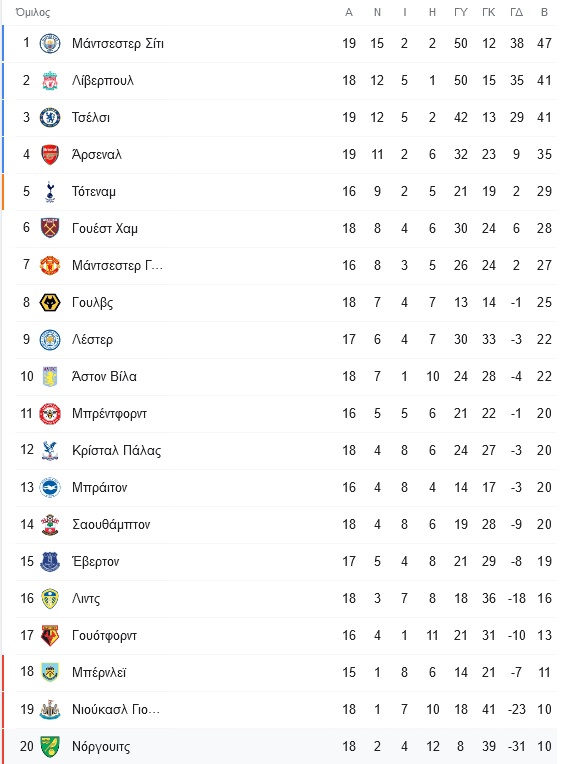Viewport: 570px width, 764px height.
Task: Select the Everton club badge
Action: [50, 562]
